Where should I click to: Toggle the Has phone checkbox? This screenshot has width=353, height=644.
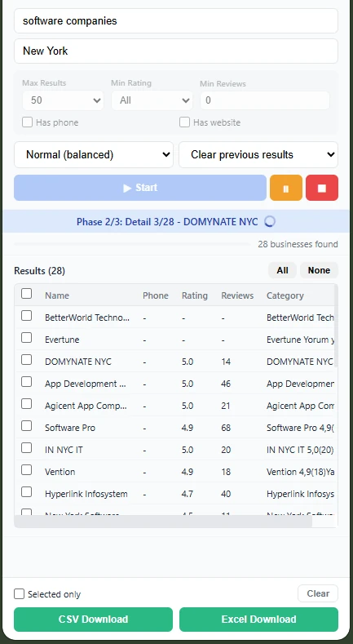[x=27, y=122]
